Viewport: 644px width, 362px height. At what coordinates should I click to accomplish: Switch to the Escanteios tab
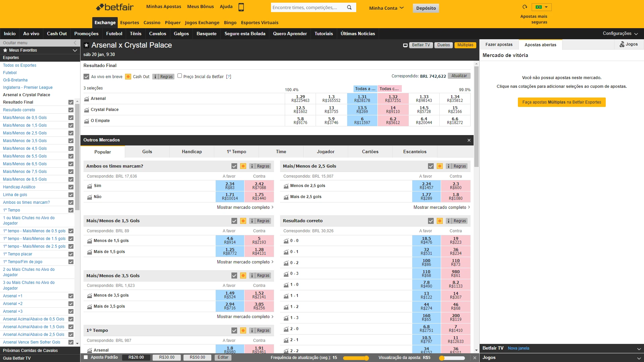click(x=415, y=152)
